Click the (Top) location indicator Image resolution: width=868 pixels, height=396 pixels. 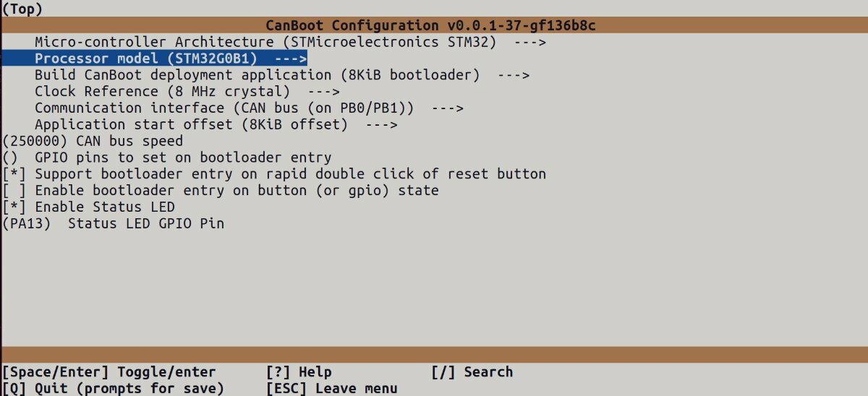click(x=22, y=9)
